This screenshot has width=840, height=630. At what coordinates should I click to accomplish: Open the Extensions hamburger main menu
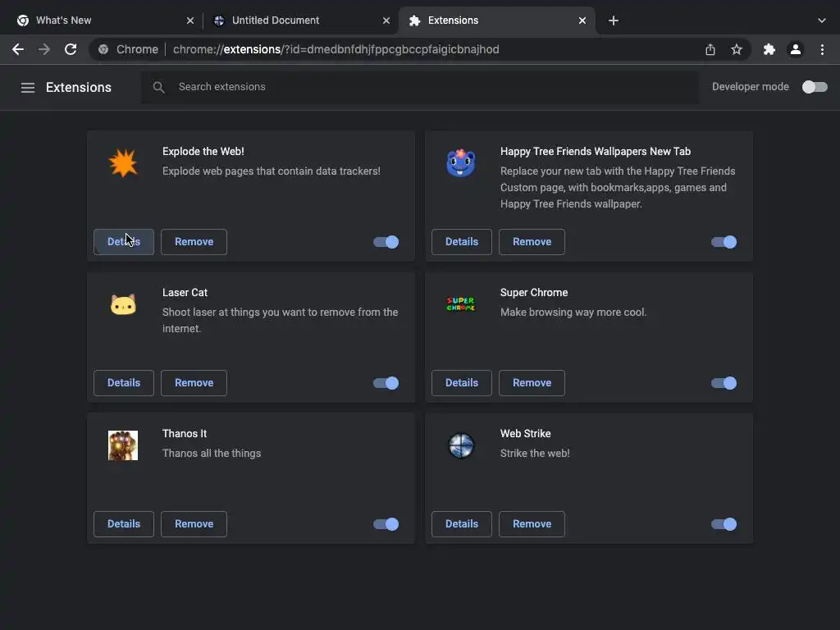tap(28, 87)
